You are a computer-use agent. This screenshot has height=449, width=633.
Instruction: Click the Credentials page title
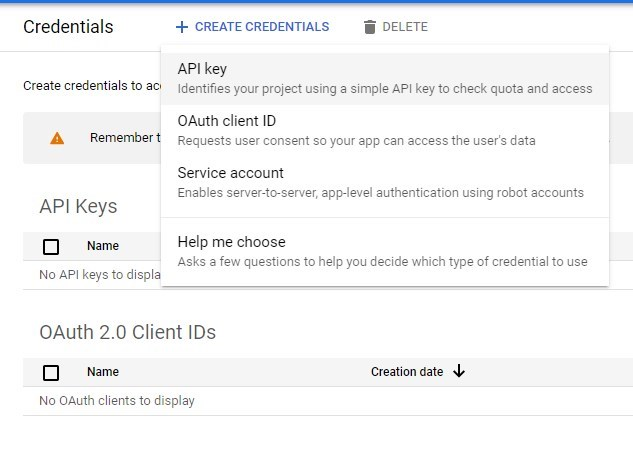[68, 27]
